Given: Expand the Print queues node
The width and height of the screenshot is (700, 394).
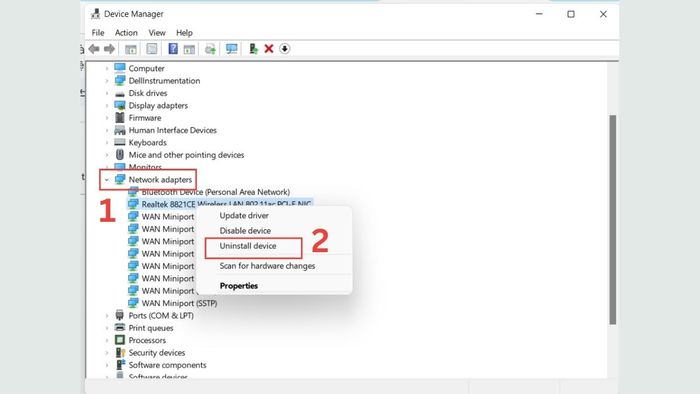Looking at the screenshot, I should coord(107,328).
